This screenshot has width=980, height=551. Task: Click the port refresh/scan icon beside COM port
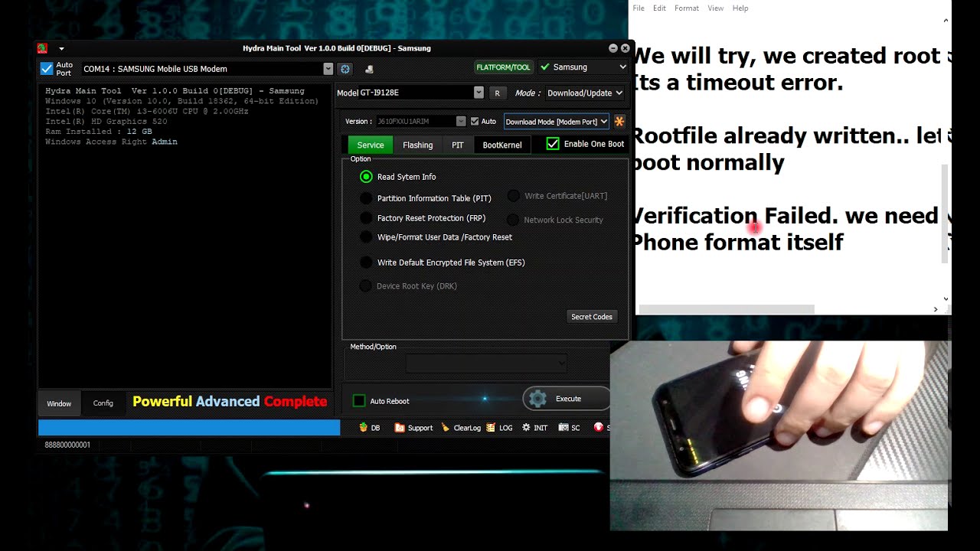click(x=345, y=69)
